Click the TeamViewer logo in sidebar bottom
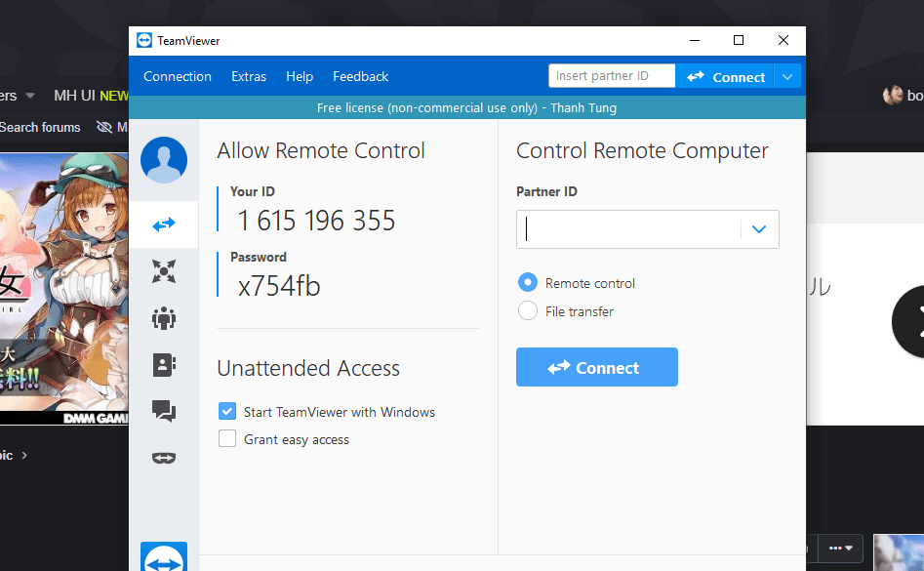This screenshot has width=924, height=571. pyautogui.click(x=164, y=557)
